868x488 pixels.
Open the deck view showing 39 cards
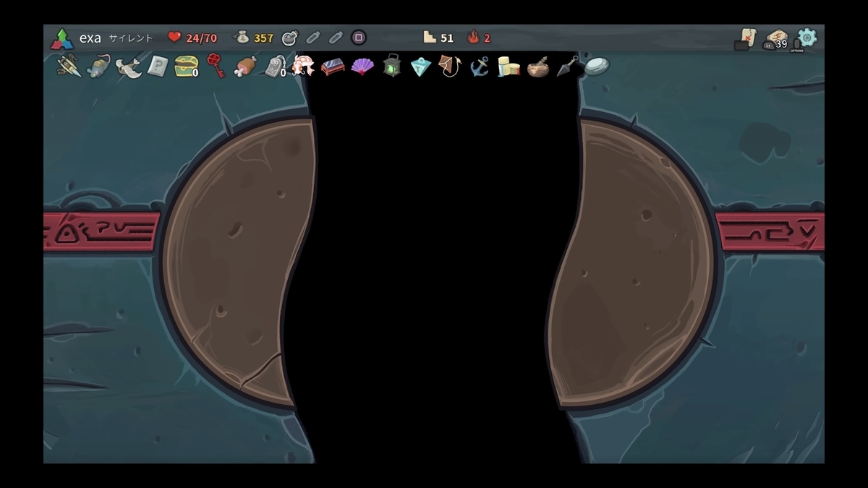[776, 39]
